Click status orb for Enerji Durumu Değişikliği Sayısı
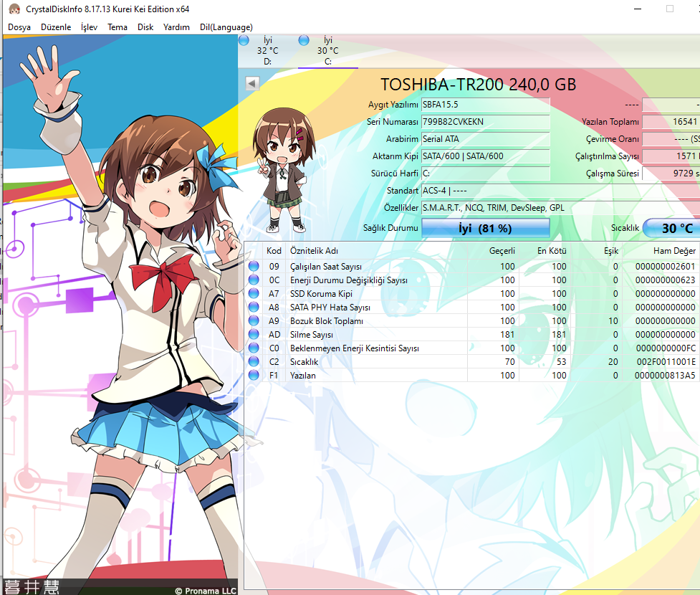This screenshot has width=700, height=595. [254, 280]
